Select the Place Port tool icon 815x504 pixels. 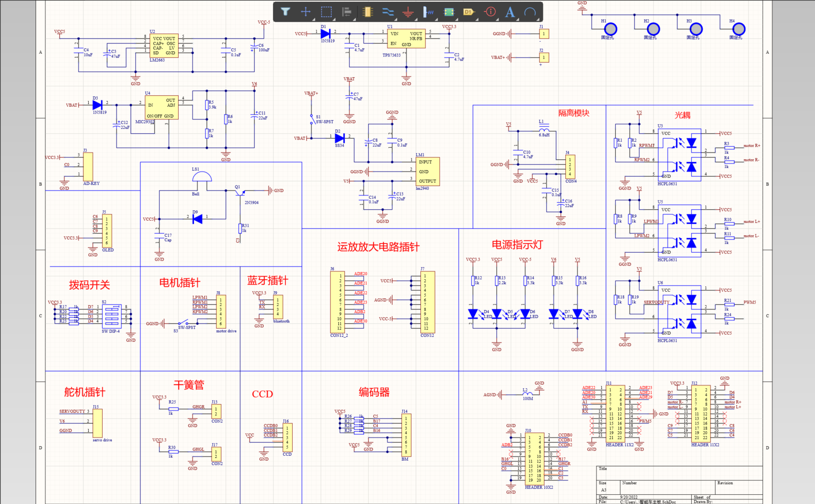(427, 12)
